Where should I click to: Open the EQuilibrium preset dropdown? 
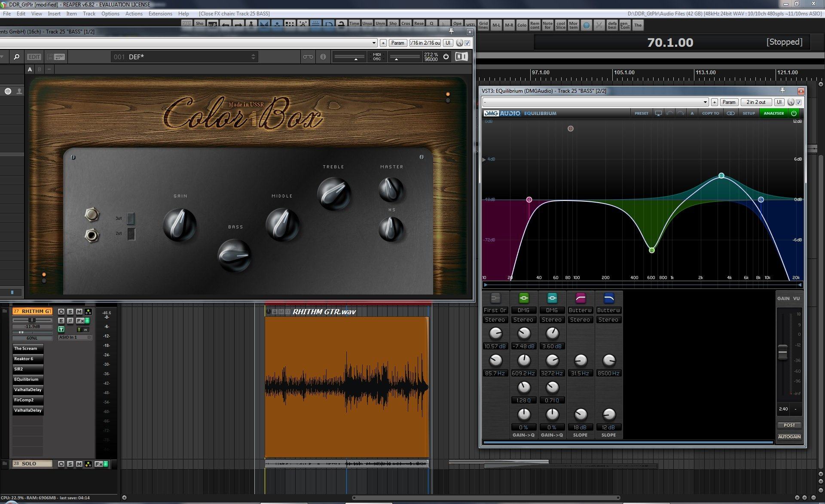click(x=705, y=102)
